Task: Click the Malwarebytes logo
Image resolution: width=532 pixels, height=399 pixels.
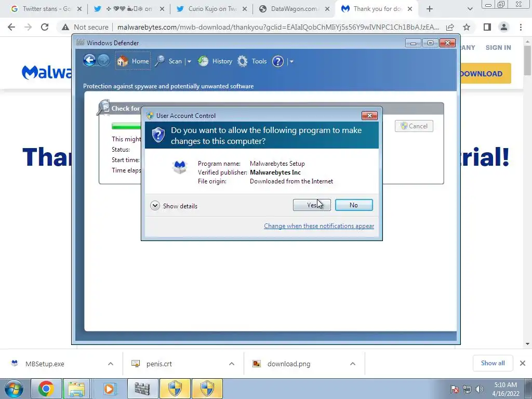Action: point(47,72)
